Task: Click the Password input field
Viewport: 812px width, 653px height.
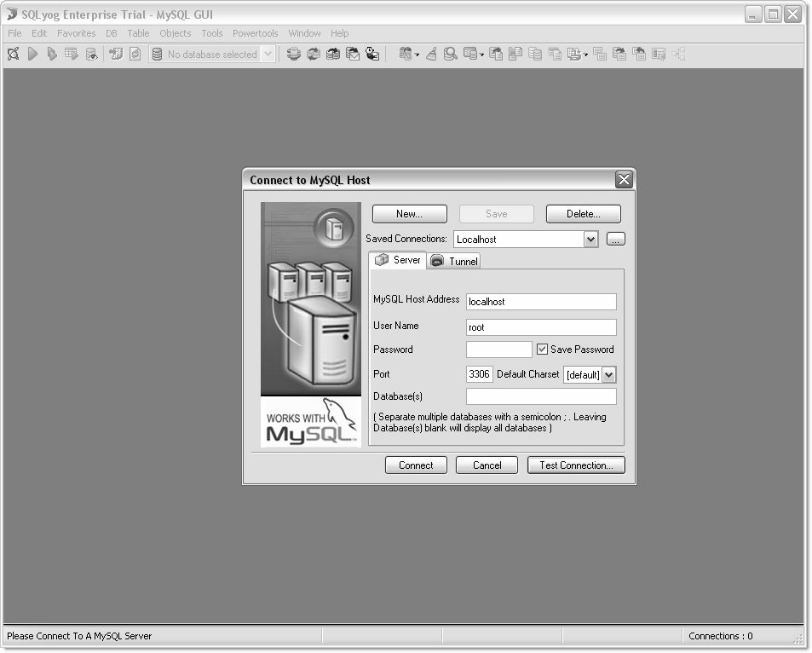Action: click(x=498, y=350)
